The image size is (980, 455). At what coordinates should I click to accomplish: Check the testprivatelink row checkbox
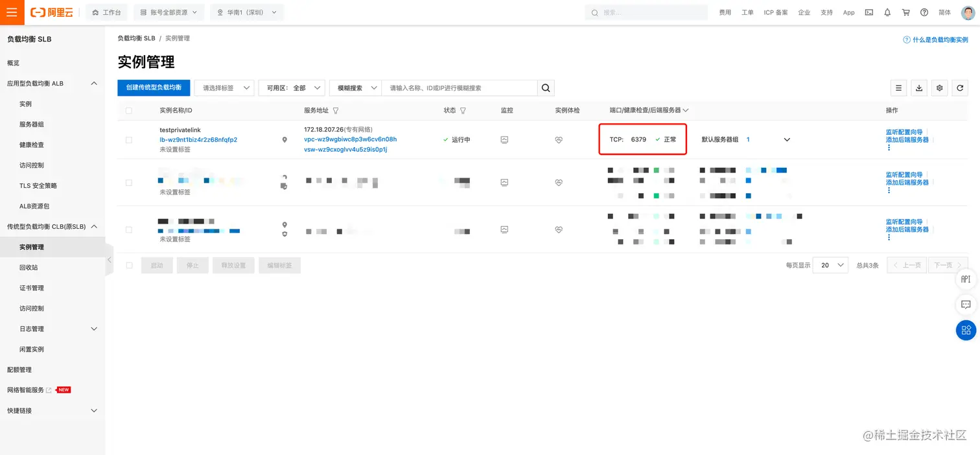128,140
